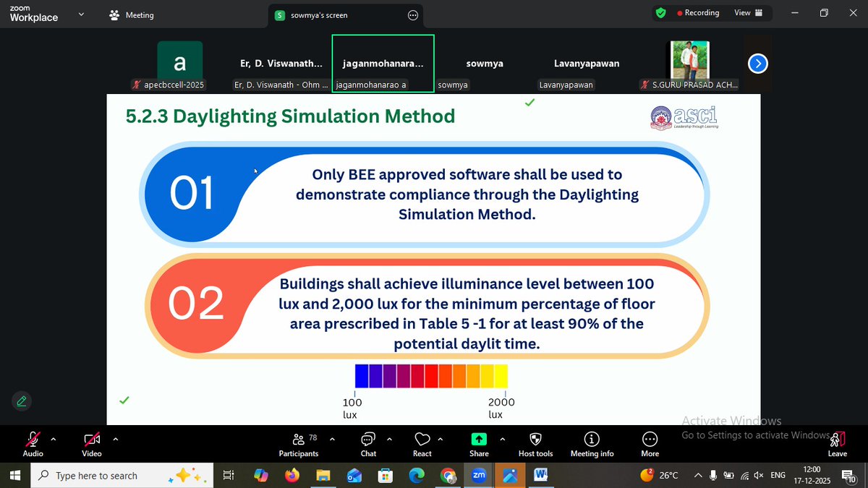The height and width of the screenshot is (488, 868).
Task: Select the Lavanyapawan participant tile
Action: click(587, 64)
